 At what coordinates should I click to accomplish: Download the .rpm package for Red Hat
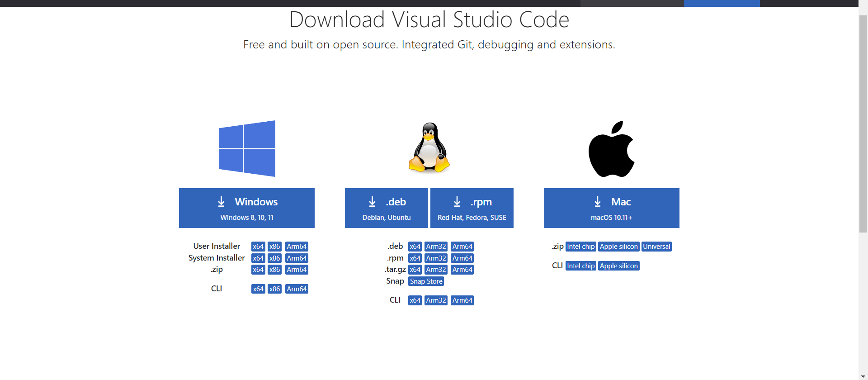pos(472,208)
